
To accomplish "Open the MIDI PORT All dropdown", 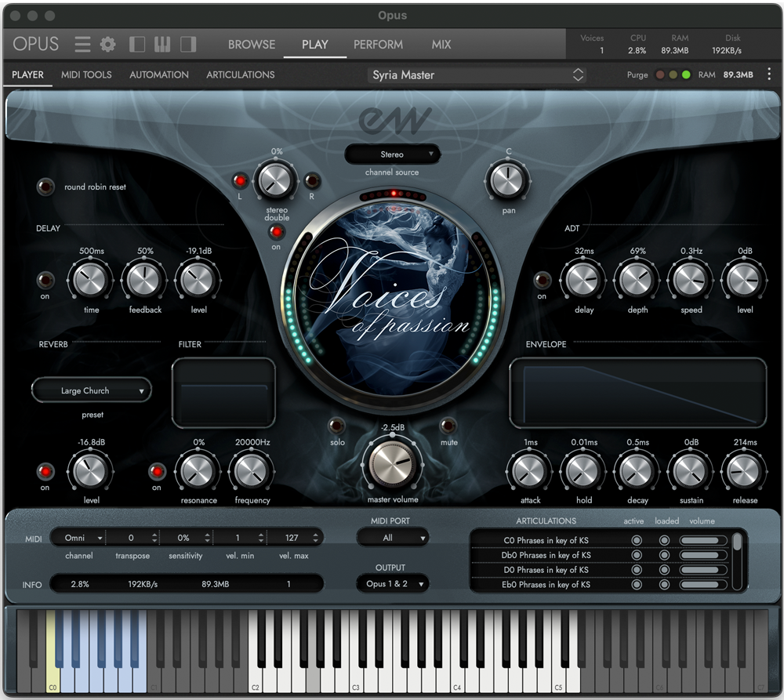I will (x=393, y=538).
